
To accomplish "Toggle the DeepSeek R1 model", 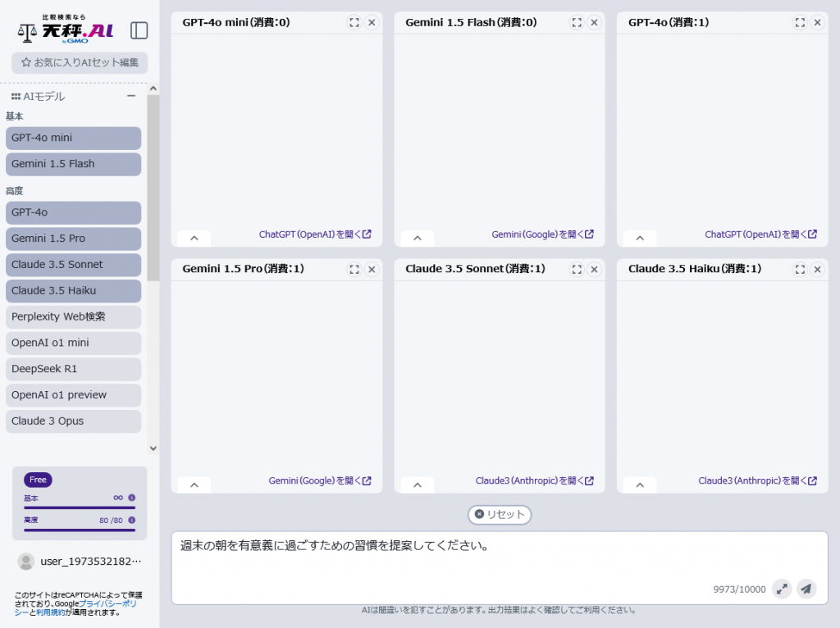I will point(73,368).
